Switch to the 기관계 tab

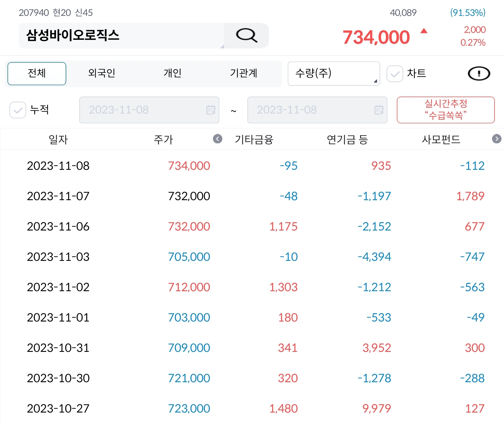(x=244, y=73)
